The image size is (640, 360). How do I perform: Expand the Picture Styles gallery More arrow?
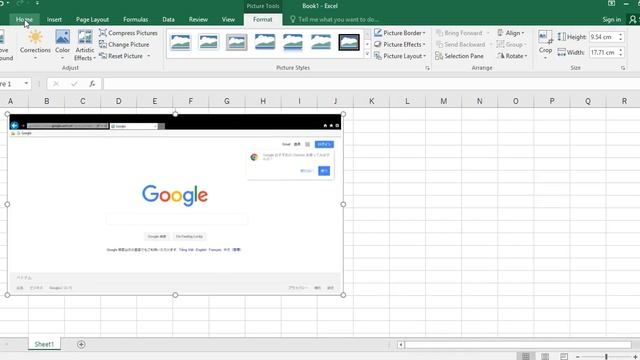click(x=367, y=54)
